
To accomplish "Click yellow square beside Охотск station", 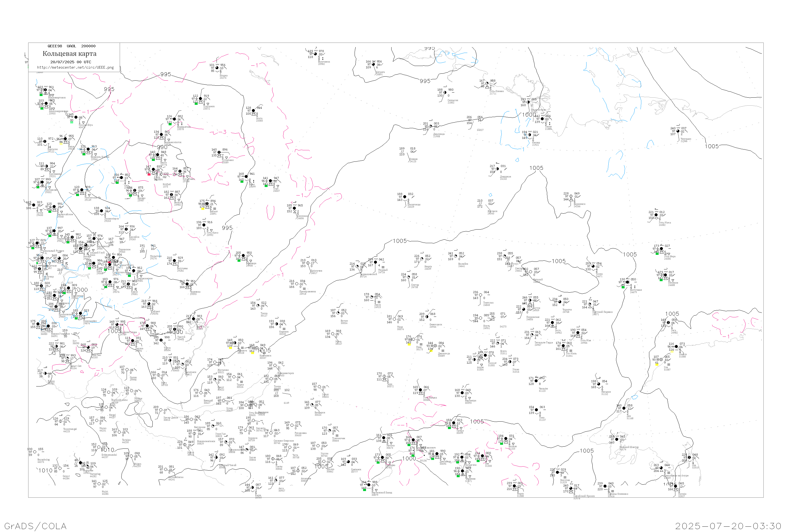I will pyautogui.click(x=672, y=351).
